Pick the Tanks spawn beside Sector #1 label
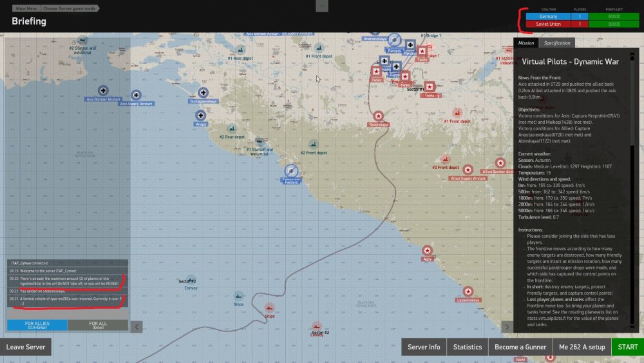Image resolution: width=644 pixels, height=363 pixels. point(430,87)
